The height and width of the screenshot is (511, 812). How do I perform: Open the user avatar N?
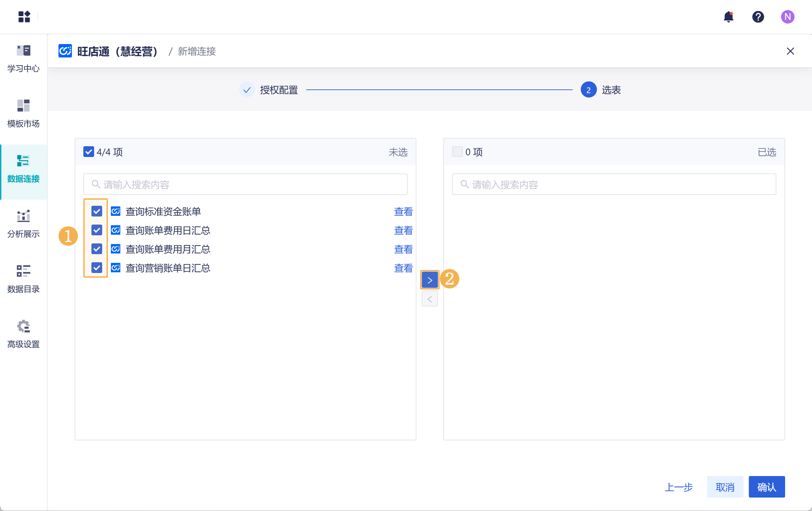[787, 16]
